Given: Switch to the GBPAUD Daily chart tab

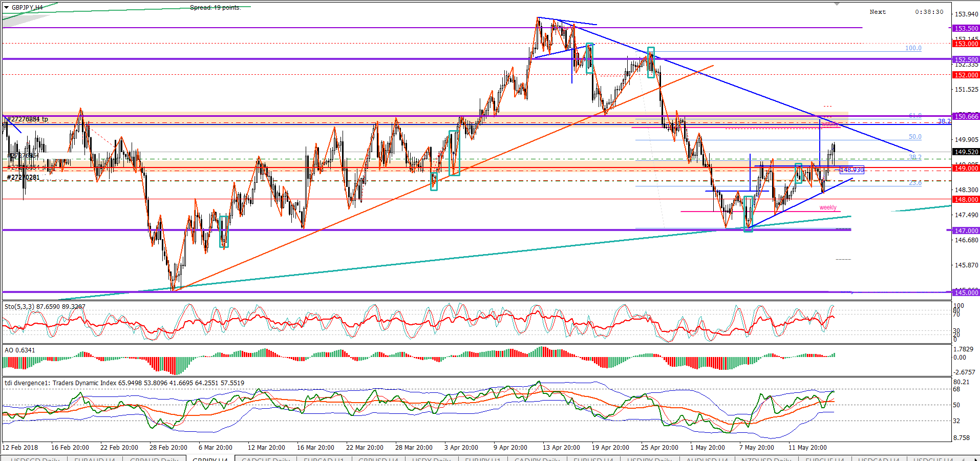Looking at the screenshot, I should 154,459.
